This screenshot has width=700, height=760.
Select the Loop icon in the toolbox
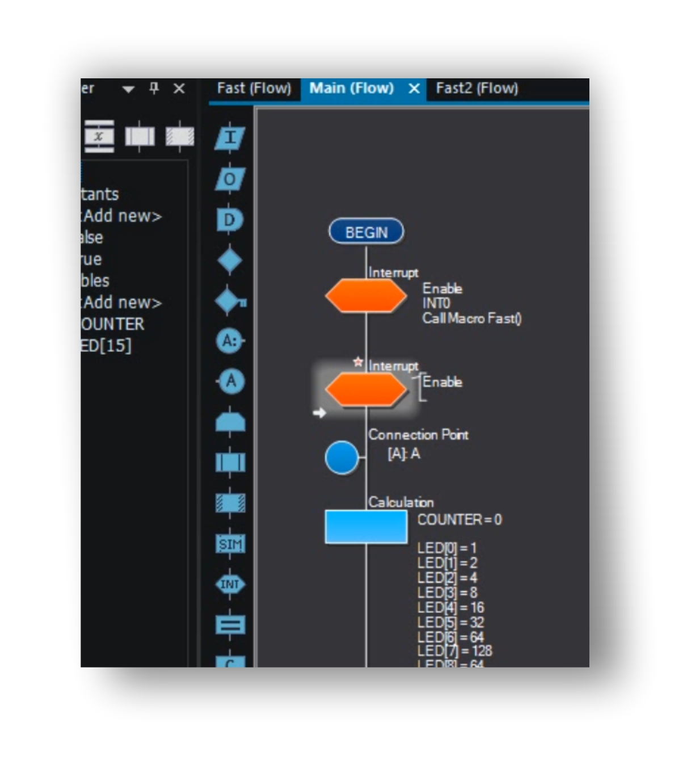[230, 422]
